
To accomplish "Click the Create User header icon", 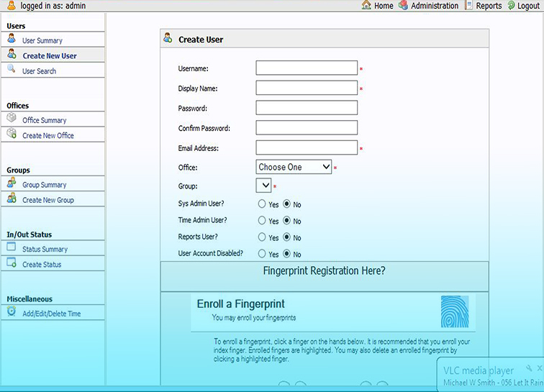I will pyautogui.click(x=168, y=37).
